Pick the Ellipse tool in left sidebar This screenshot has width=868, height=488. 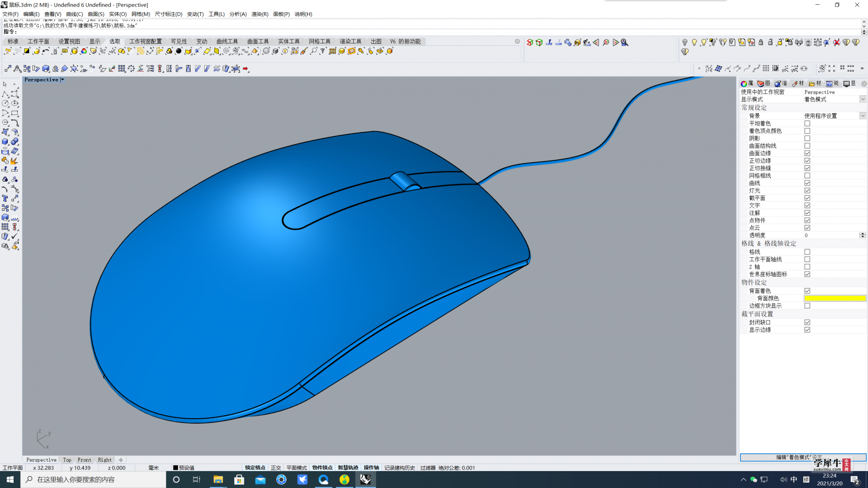15,104
